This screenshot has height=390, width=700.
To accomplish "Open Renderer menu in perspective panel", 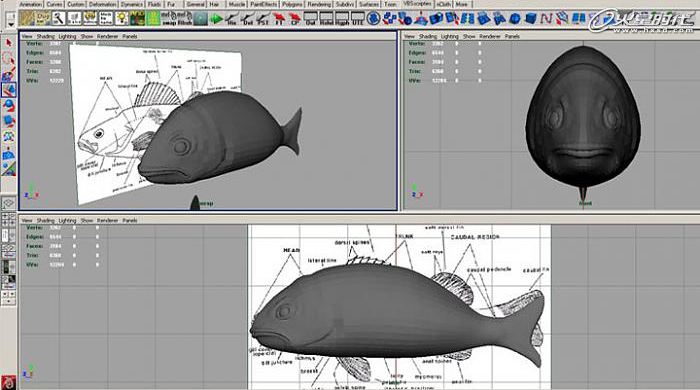I will (x=108, y=36).
